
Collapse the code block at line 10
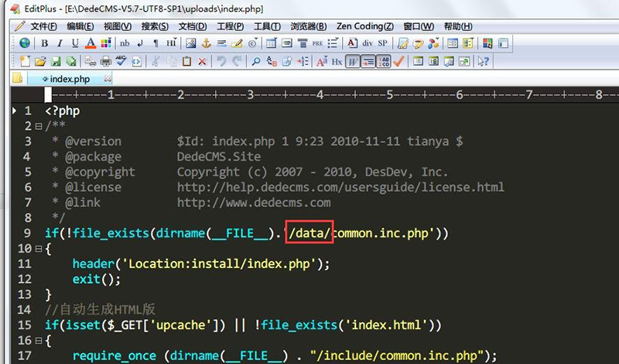coord(39,249)
